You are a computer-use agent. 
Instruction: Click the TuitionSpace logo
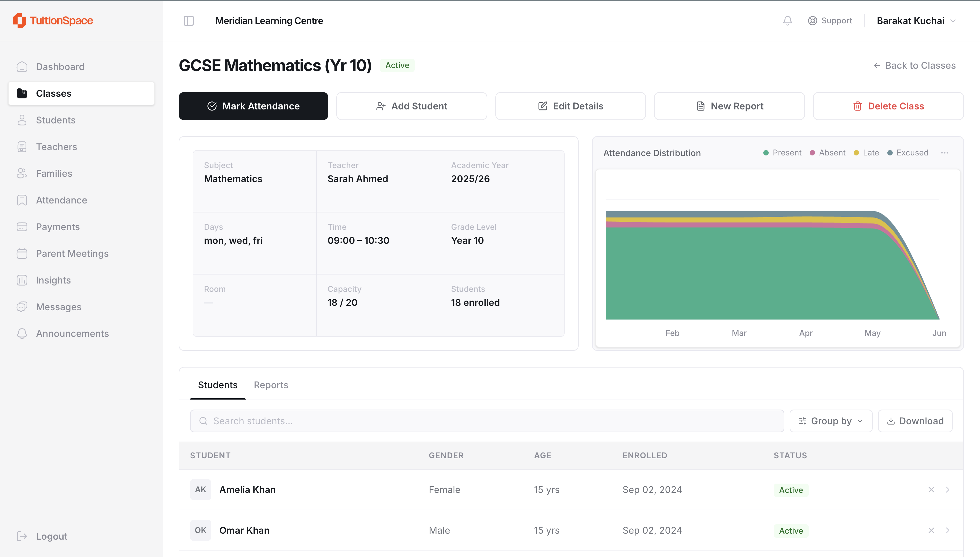[x=53, y=20]
